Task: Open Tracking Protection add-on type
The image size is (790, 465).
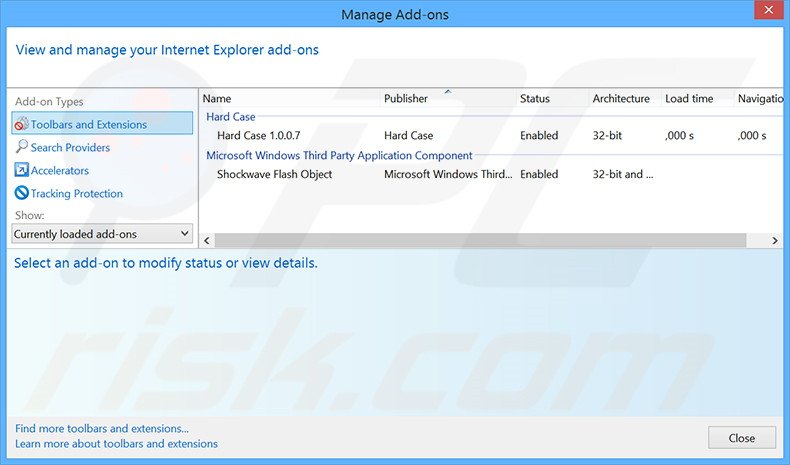Action: coord(77,194)
